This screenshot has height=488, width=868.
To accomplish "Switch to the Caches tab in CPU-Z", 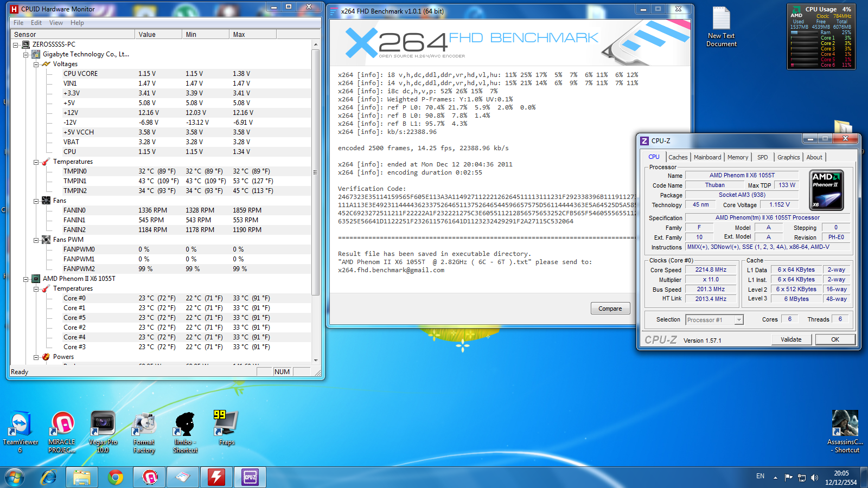I will (x=678, y=157).
